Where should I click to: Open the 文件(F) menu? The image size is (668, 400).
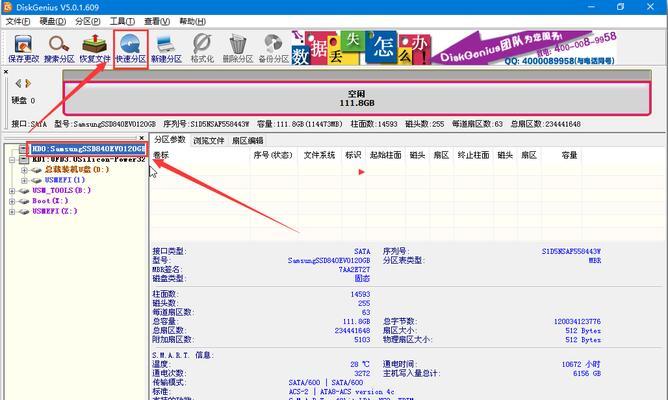click(x=17, y=21)
